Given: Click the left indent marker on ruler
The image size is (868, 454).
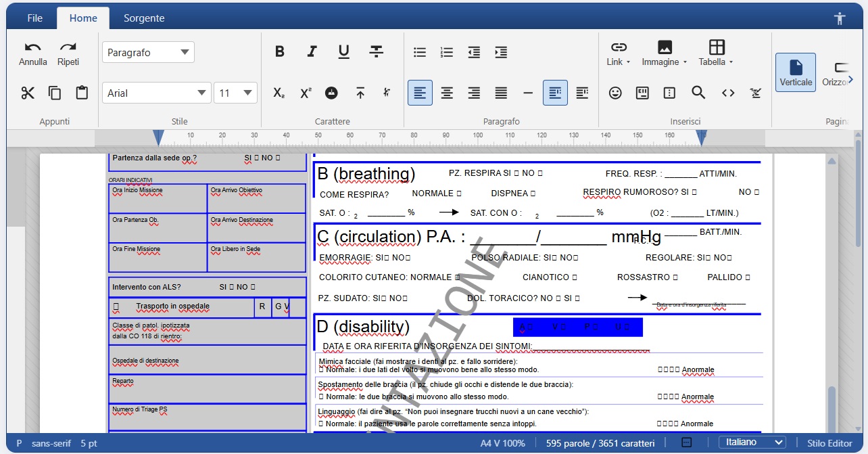Looking at the screenshot, I should tap(158, 138).
